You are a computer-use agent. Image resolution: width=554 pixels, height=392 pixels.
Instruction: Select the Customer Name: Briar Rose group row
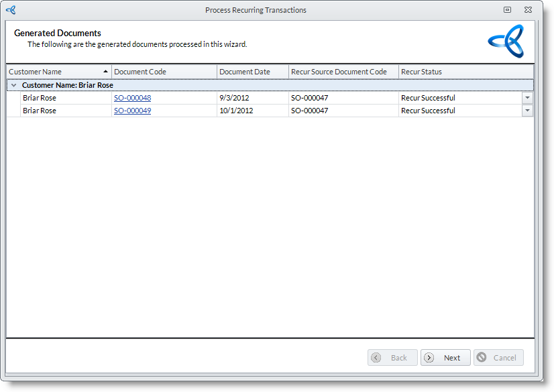point(270,85)
